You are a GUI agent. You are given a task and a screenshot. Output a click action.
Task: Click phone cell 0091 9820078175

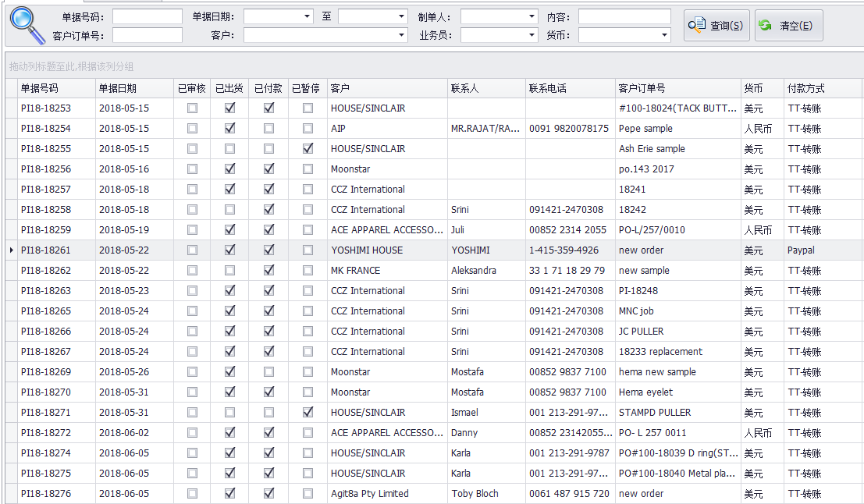[569, 129]
